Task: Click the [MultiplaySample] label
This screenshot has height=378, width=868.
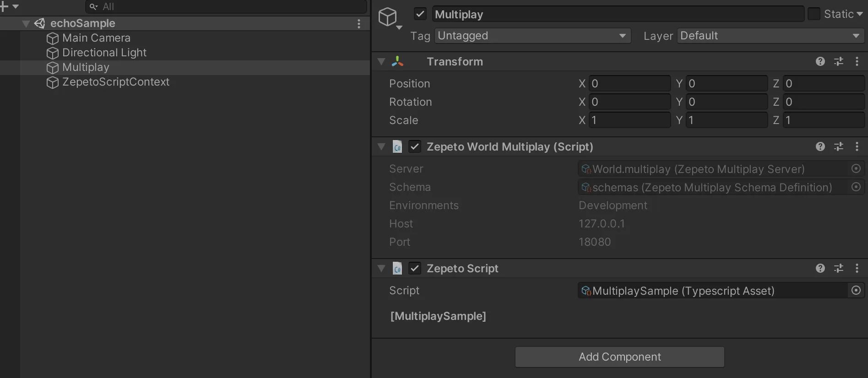Action: [438, 316]
